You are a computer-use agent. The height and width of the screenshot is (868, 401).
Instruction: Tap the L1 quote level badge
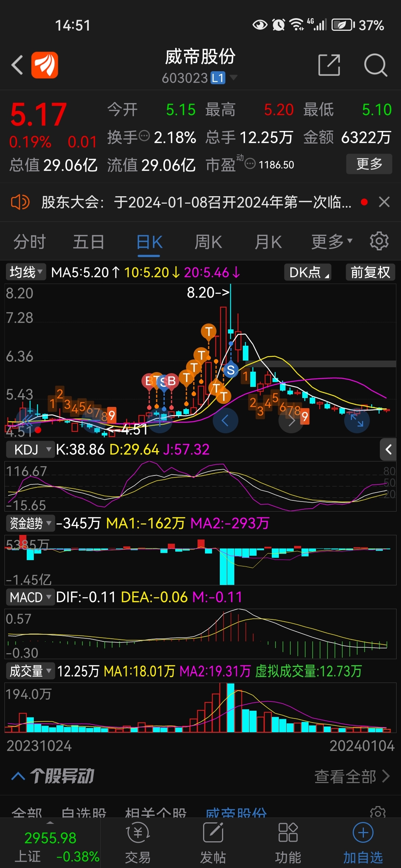[218, 78]
